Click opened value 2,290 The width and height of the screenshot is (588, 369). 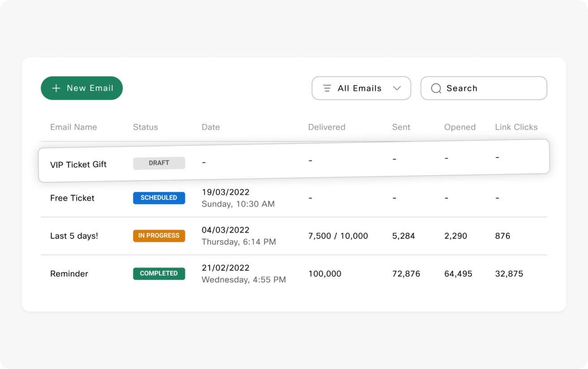click(x=456, y=236)
